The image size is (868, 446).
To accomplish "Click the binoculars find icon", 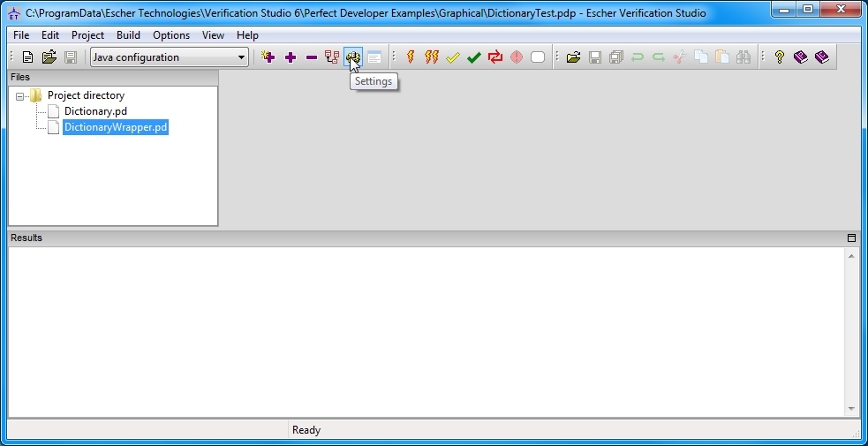I will pyautogui.click(x=743, y=57).
